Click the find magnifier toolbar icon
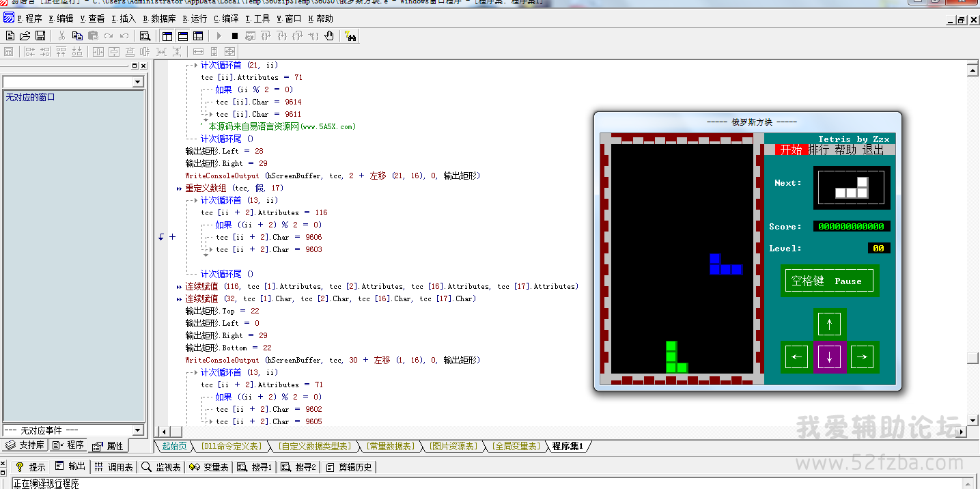This screenshot has height=489, width=980. point(145,36)
